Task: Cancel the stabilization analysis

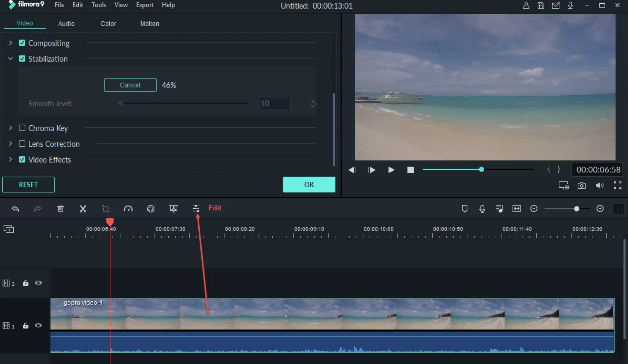Action: [x=130, y=85]
